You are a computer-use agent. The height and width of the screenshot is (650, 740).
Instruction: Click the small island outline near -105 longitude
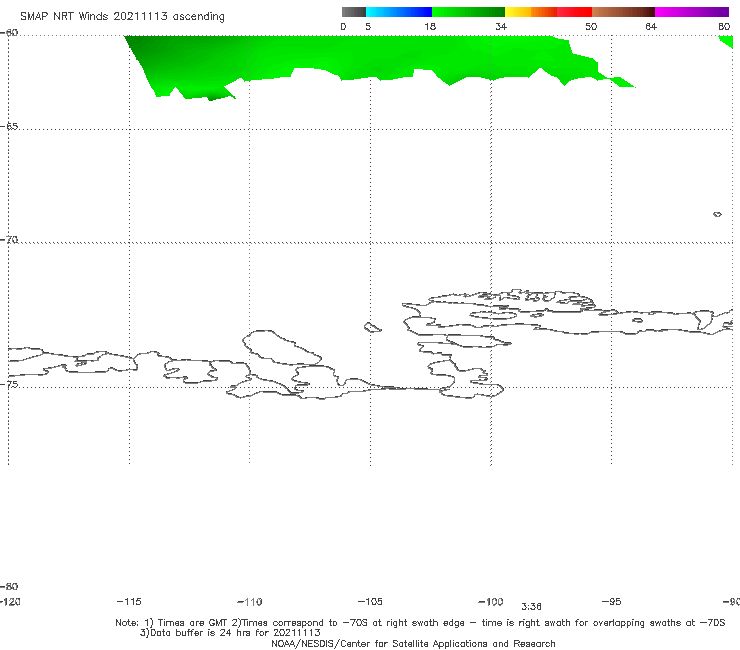coord(372,327)
